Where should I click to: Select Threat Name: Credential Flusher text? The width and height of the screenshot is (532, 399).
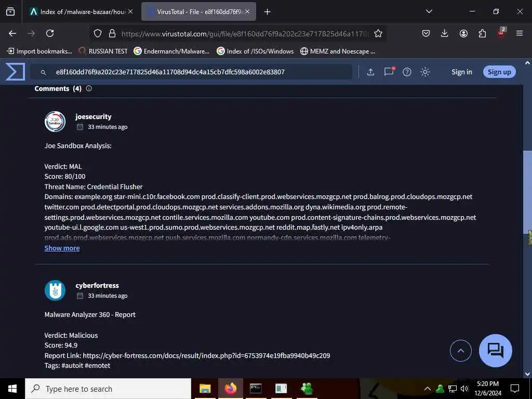click(x=94, y=187)
